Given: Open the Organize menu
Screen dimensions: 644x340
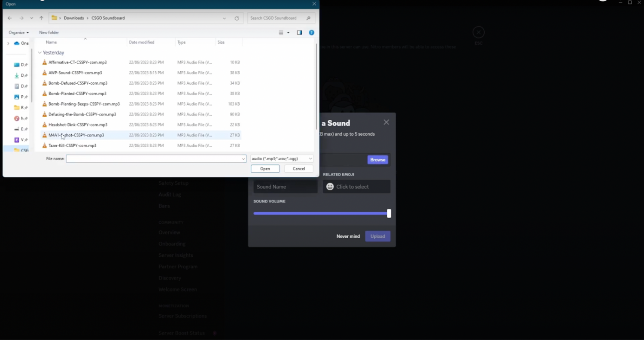Looking at the screenshot, I should click(19, 33).
